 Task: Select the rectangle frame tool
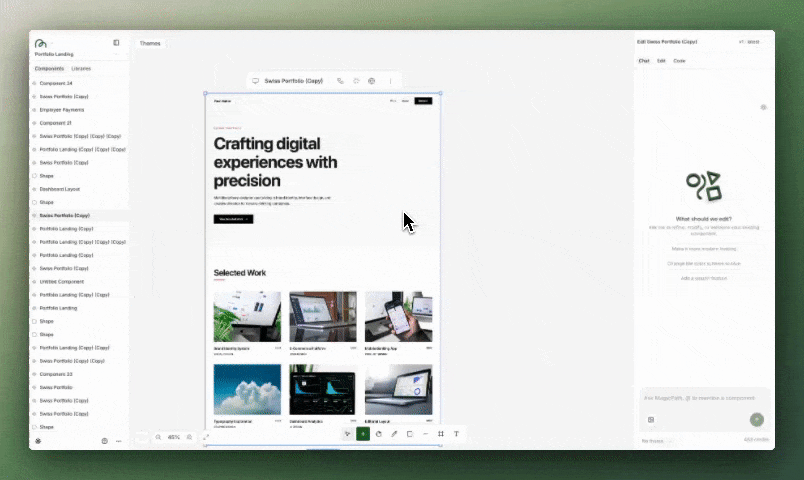[410, 434]
